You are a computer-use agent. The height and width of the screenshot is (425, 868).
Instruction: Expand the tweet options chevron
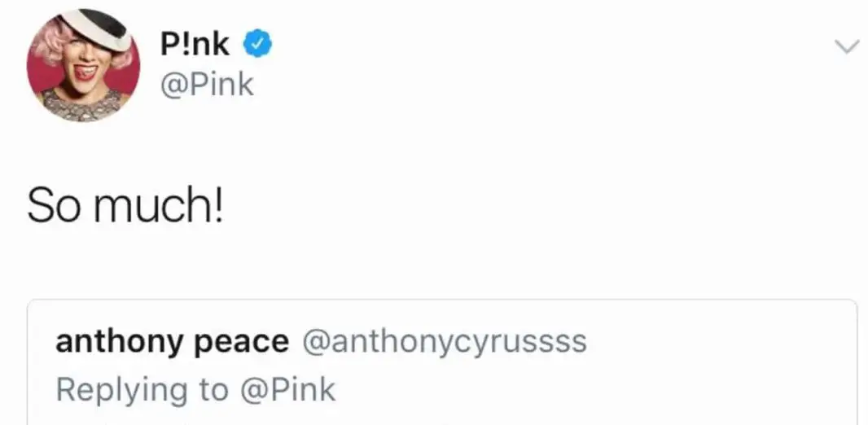pos(848,48)
